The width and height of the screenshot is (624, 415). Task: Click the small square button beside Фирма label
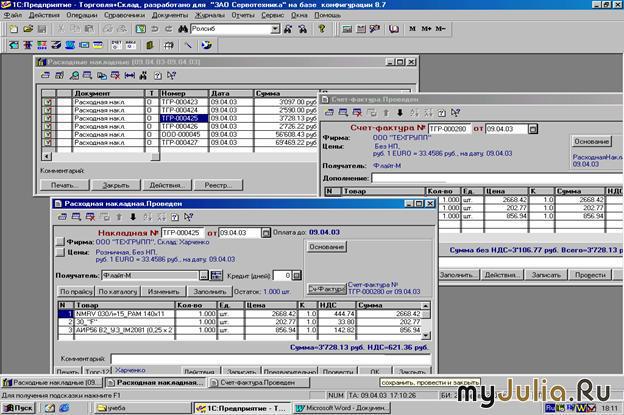60,242
